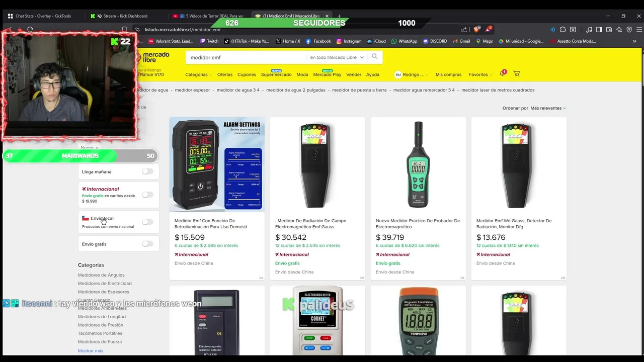
Task: Switch to Chat Stats - Overlay - KickTools tab
Action: coord(43,16)
